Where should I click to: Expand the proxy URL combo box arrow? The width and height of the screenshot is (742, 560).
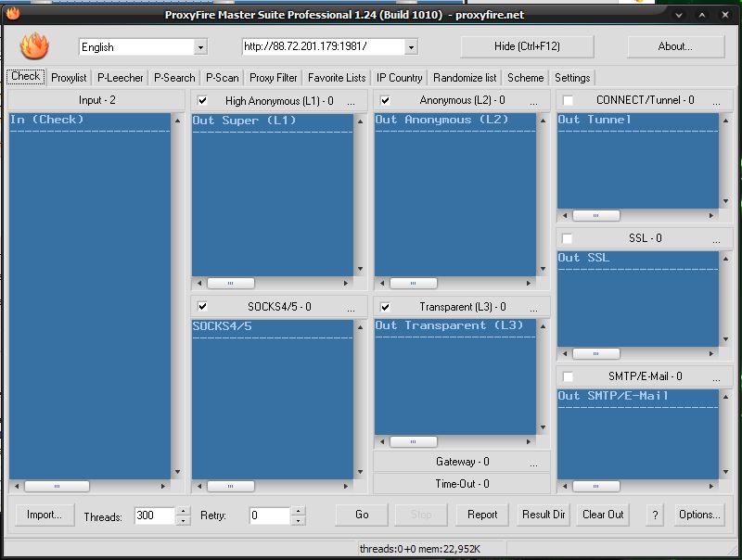(x=411, y=47)
